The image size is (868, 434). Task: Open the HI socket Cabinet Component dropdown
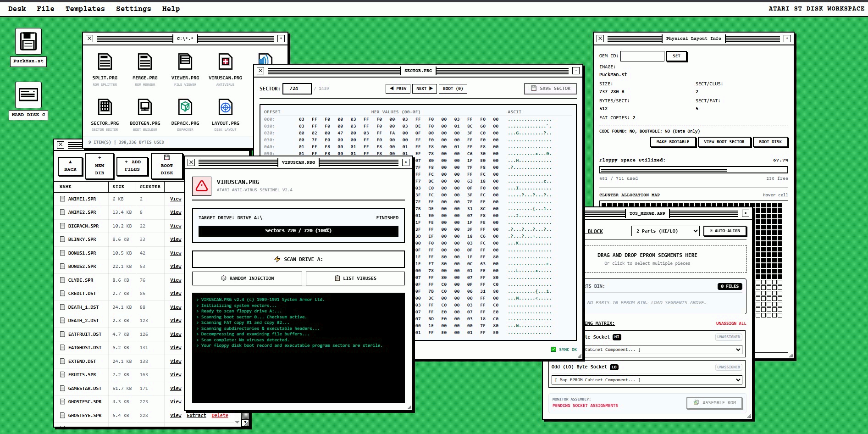coord(663,350)
